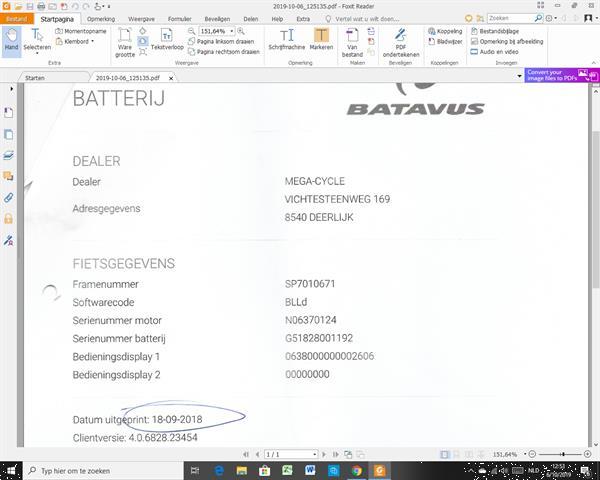
Task: Click the Zoeken search field
Action: click(510, 18)
